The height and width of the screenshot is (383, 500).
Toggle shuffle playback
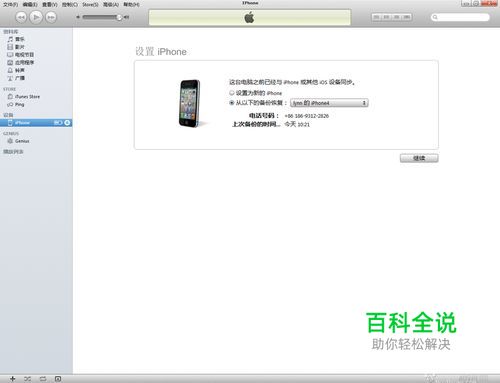[27, 379]
